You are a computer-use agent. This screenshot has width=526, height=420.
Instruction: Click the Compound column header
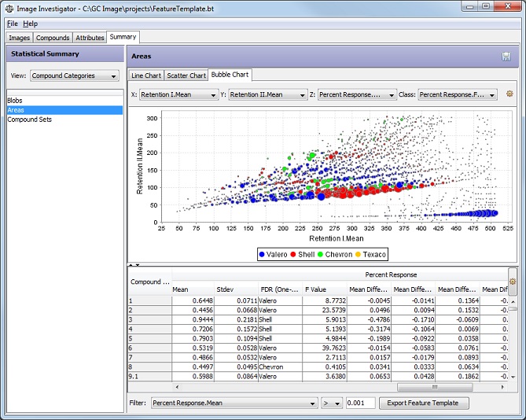coord(150,282)
